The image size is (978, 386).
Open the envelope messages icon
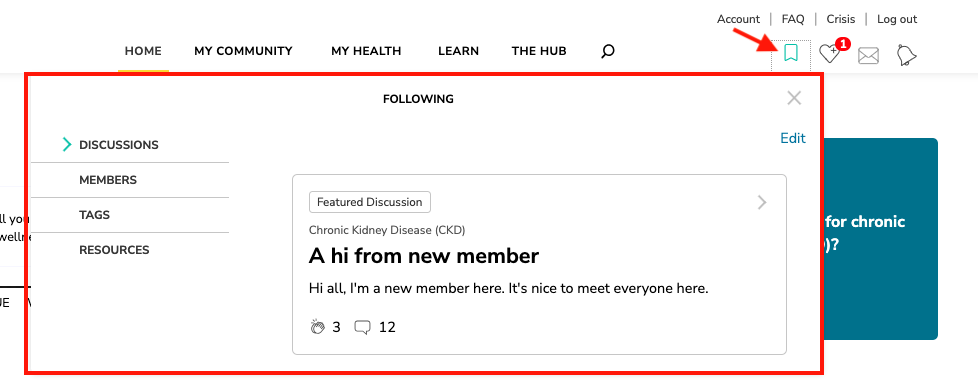click(868, 55)
